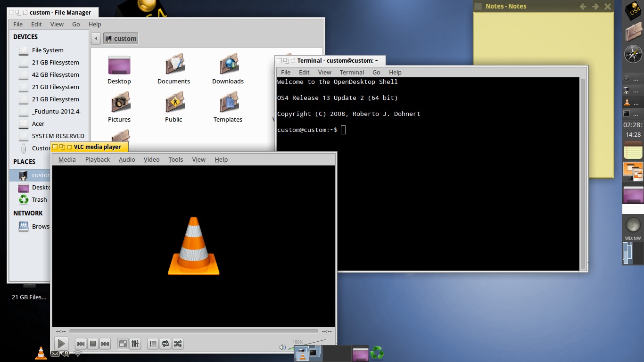Open File Manager's Help menu
Viewport: 644px width, 362px height.
pyautogui.click(x=95, y=24)
